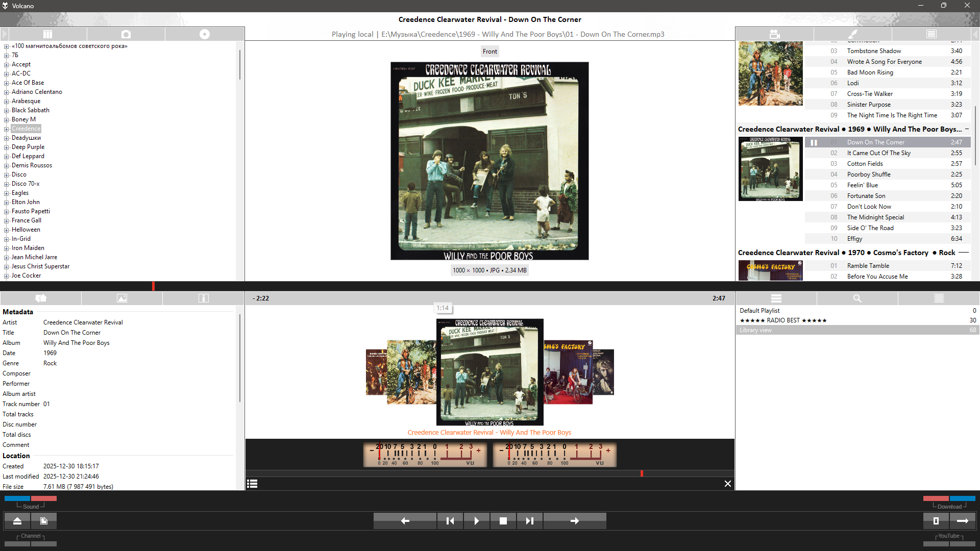Click the Cosmo's Factory cover in carousel
This screenshot has width=980, height=551.
(567, 372)
